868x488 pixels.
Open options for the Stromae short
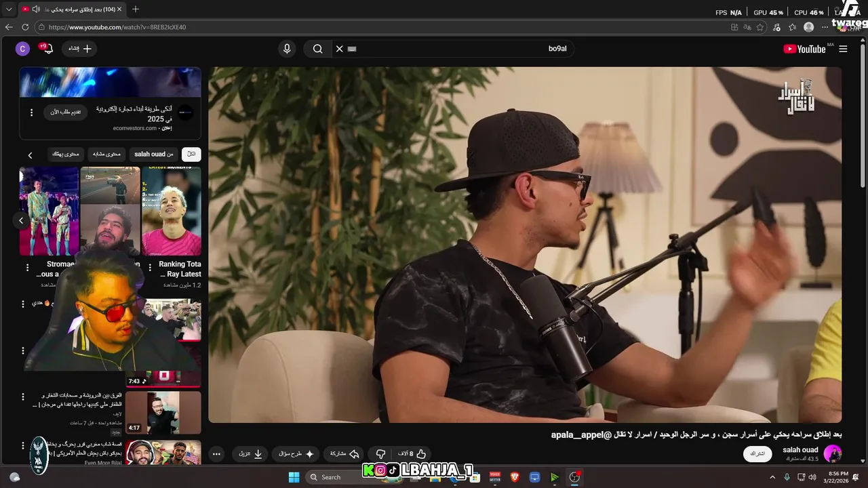click(27, 268)
